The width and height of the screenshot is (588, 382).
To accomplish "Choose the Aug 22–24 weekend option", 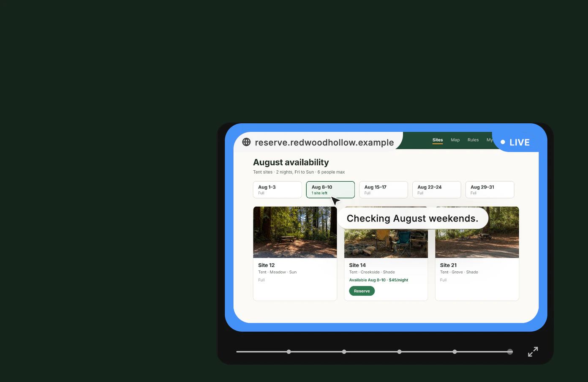I will point(437,190).
